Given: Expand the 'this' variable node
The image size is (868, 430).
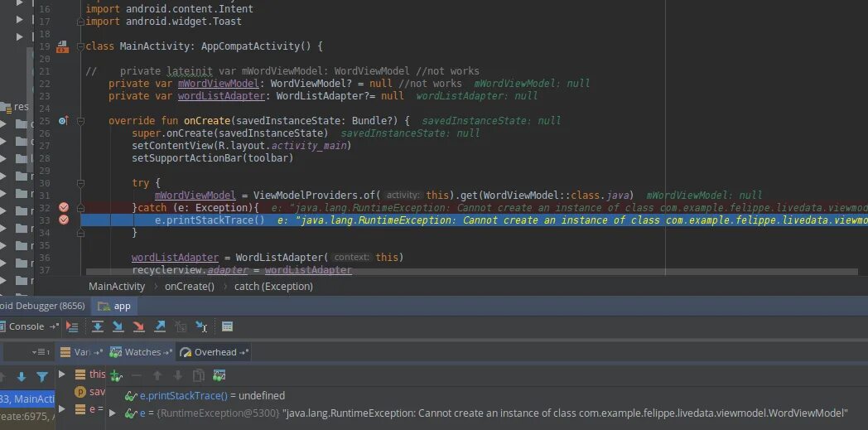Looking at the screenshot, I should pyautogui.click(x=62, y=374).
